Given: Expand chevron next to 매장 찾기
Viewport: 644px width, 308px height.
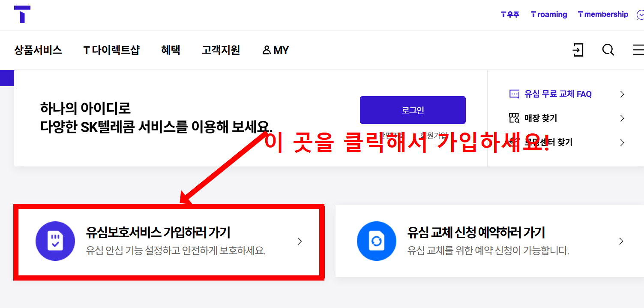Looking at the screenshot, I should tap(622, 118).
